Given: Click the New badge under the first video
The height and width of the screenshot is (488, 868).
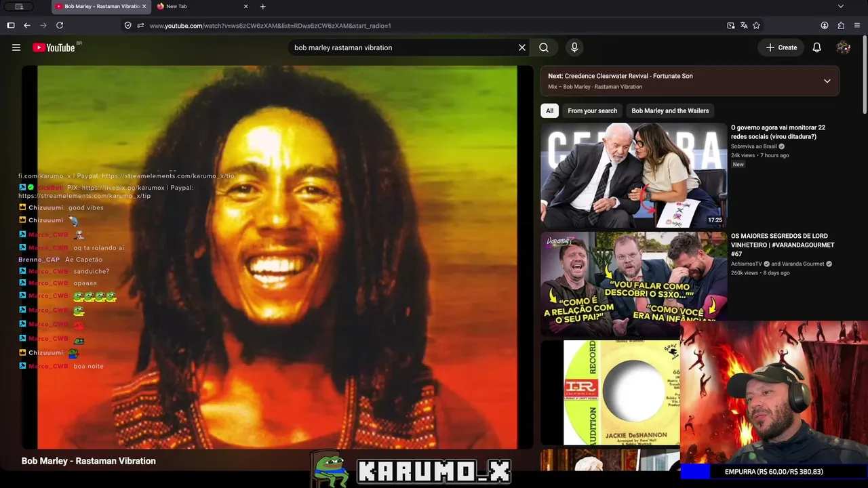Looking at the screenshot, I should [x=738, y=165].
